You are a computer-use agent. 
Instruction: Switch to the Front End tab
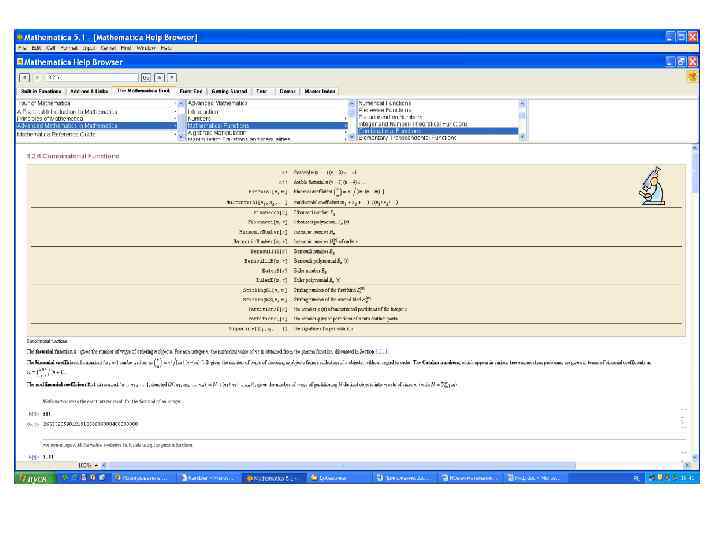191,91
